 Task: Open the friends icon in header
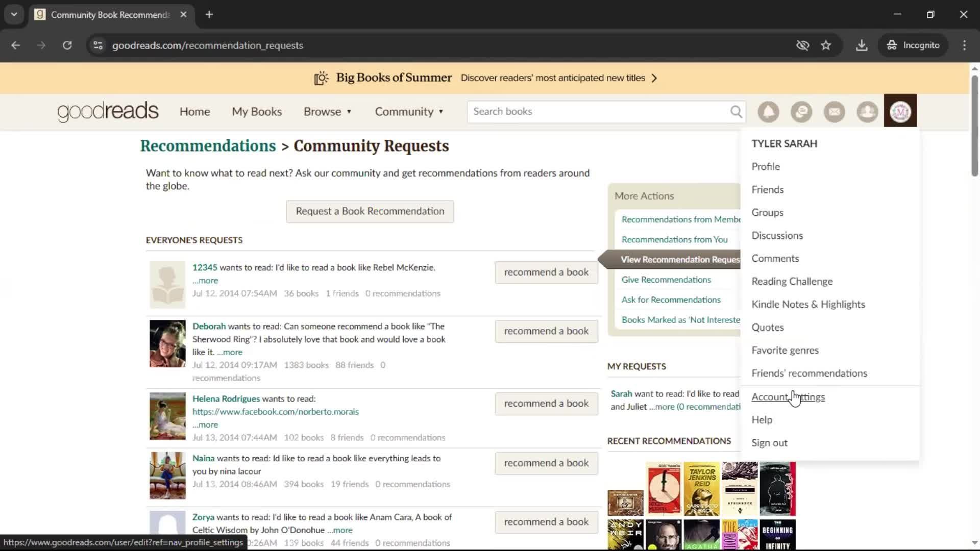click(867, 112)
